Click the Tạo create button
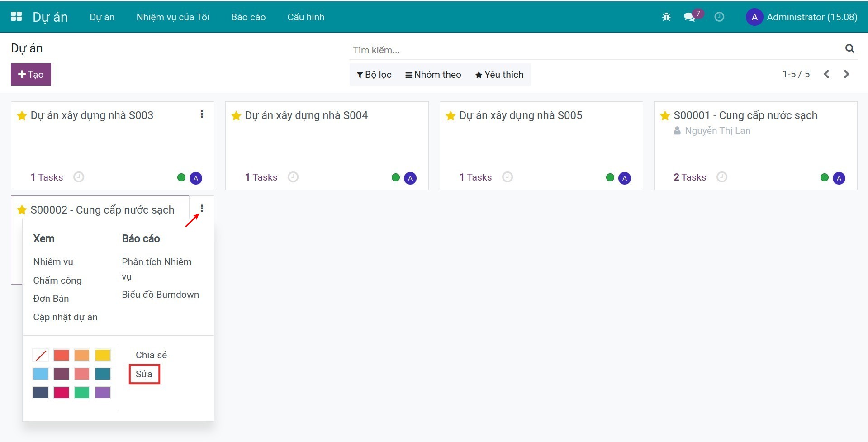Image resolution: width=868 pixels, height=442 pixels. (31, 74)
